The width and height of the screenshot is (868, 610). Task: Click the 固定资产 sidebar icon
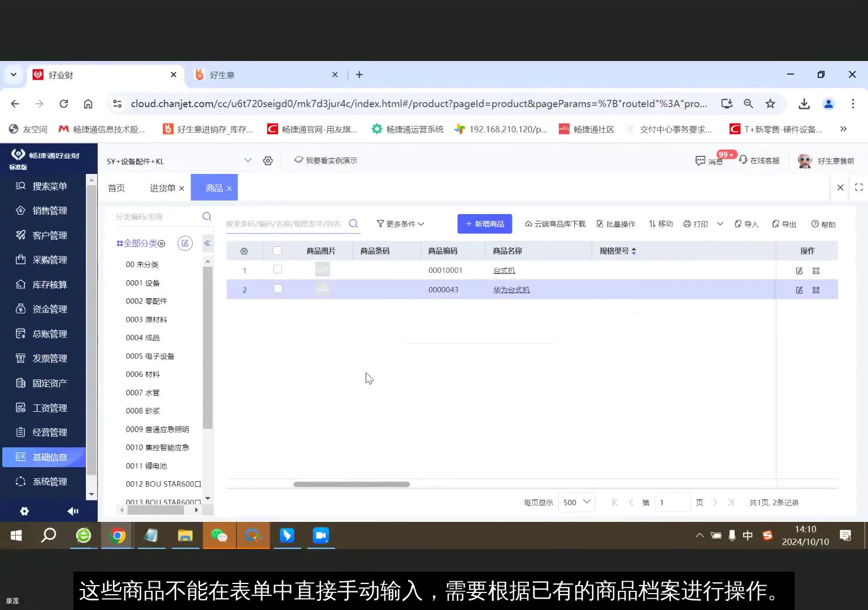point(42,382)
